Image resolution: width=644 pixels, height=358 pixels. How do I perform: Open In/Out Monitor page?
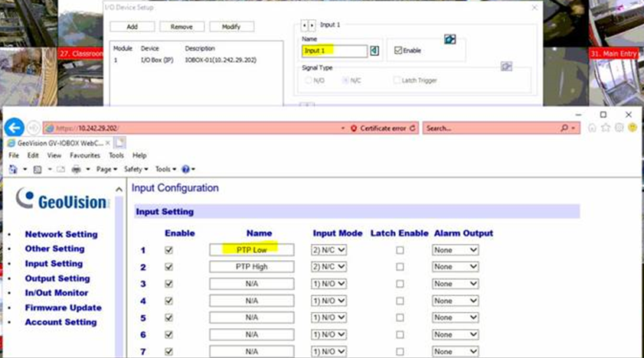pyautogui.click(x=56, y=293)
